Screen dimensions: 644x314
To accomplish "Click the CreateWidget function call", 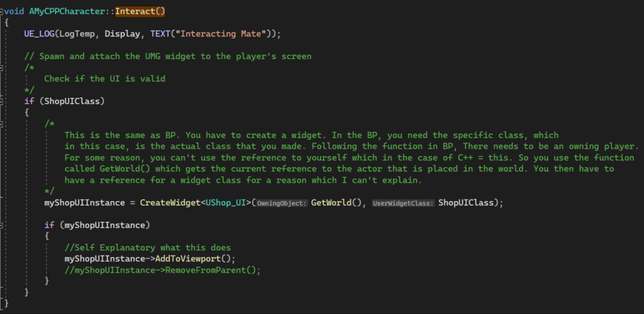I will [x=170, y=202].
